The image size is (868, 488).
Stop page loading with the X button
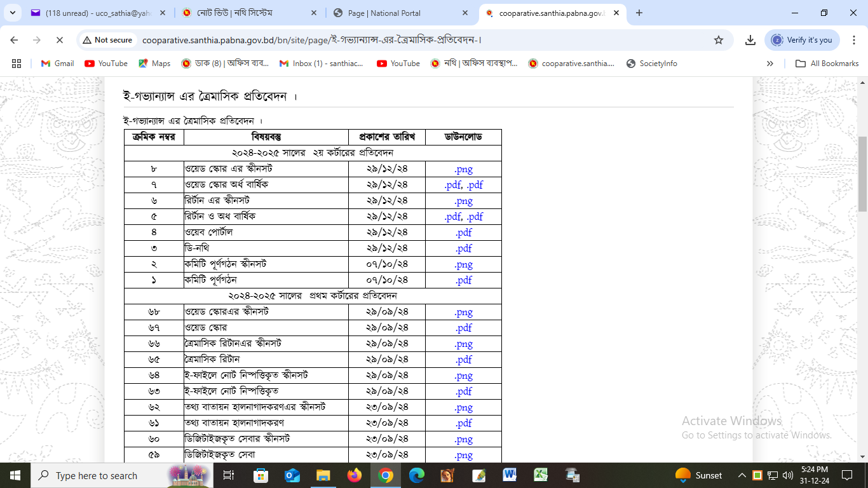point(59,40)
